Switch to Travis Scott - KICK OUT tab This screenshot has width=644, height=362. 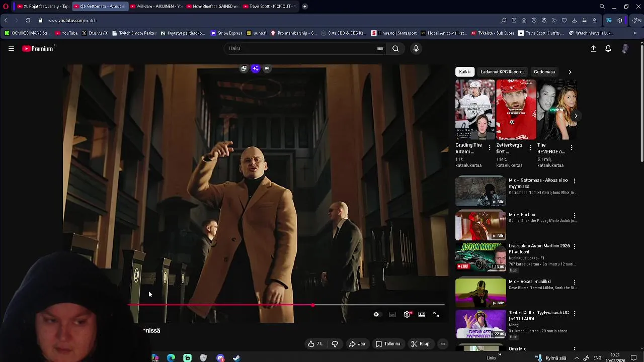[x=269, y=7]
